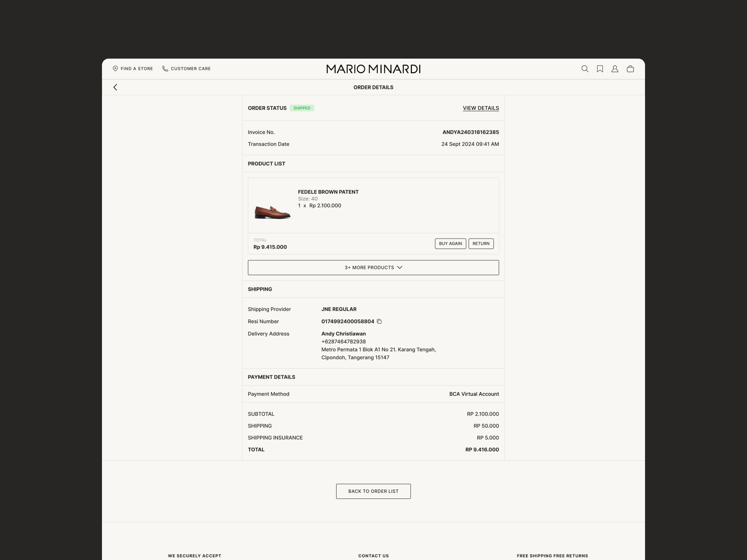Click the phone number +6287464782938

(x=344, y=342)
